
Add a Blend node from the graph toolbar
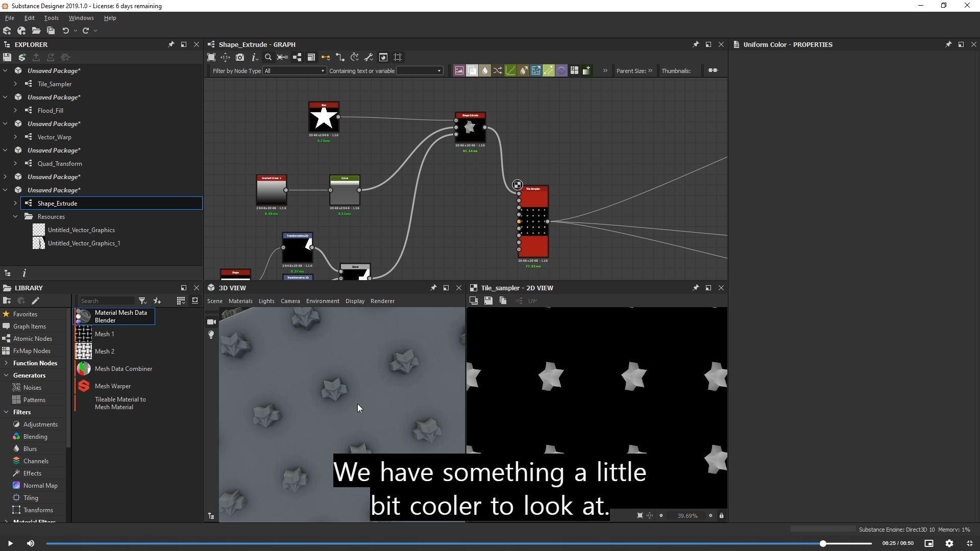coord(472,71)
